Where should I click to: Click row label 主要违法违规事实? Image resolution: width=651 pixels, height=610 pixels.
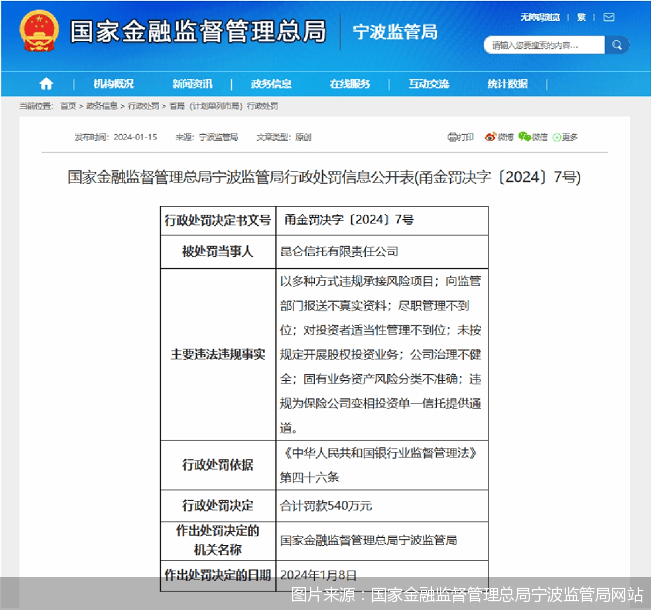[218, 354]
